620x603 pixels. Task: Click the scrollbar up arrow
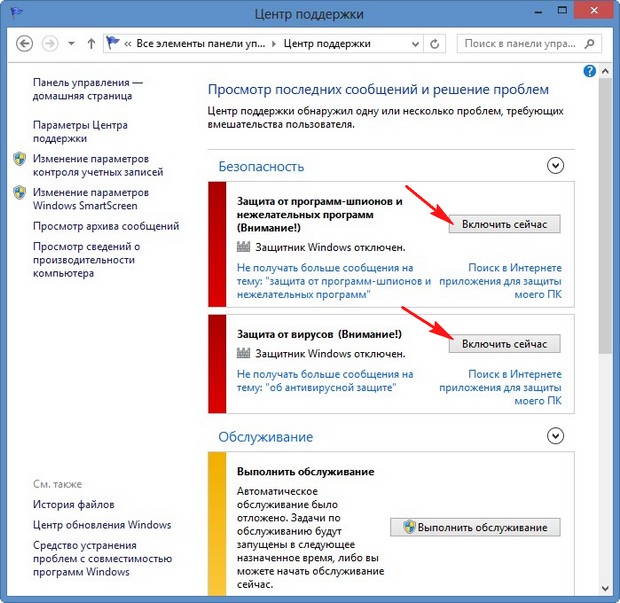(605, 72)
